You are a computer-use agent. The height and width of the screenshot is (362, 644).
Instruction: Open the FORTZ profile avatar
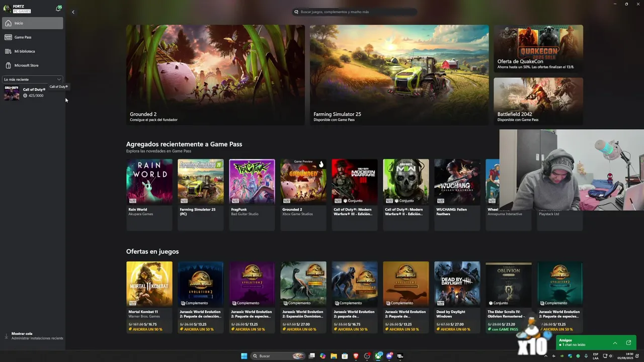7,9
